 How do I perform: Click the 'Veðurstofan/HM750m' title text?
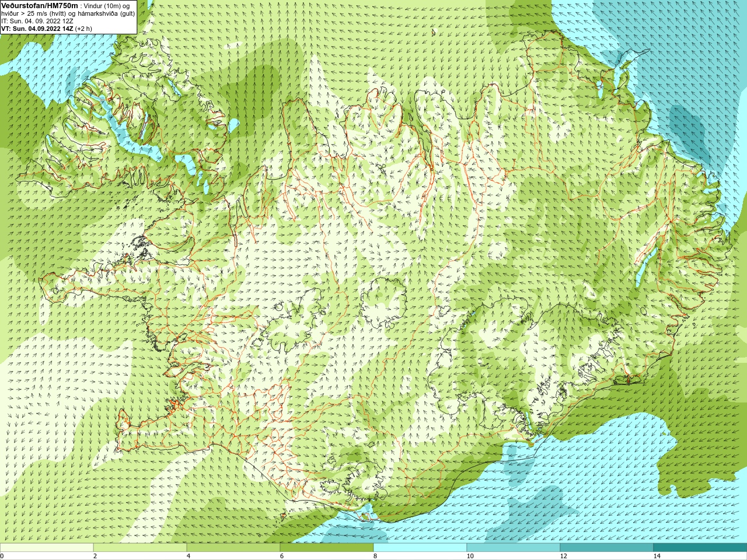(40, 5)
